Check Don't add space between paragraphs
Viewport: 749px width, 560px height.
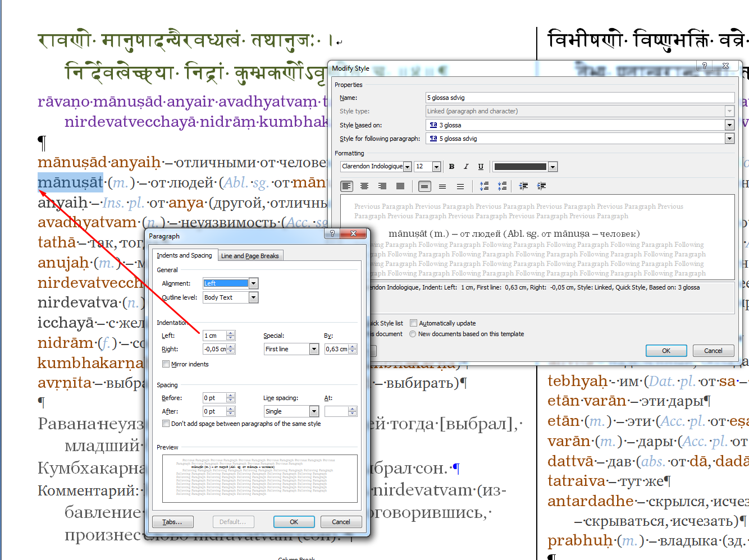coord(166,424)
